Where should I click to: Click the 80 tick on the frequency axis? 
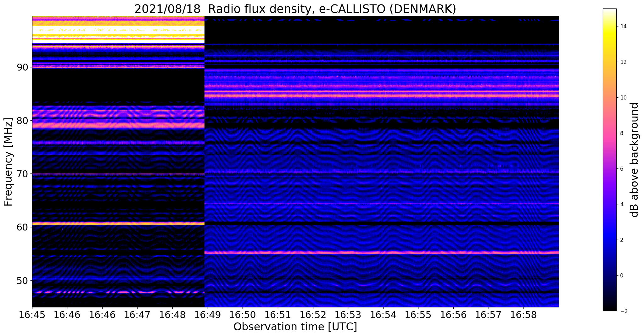(22, 121)
